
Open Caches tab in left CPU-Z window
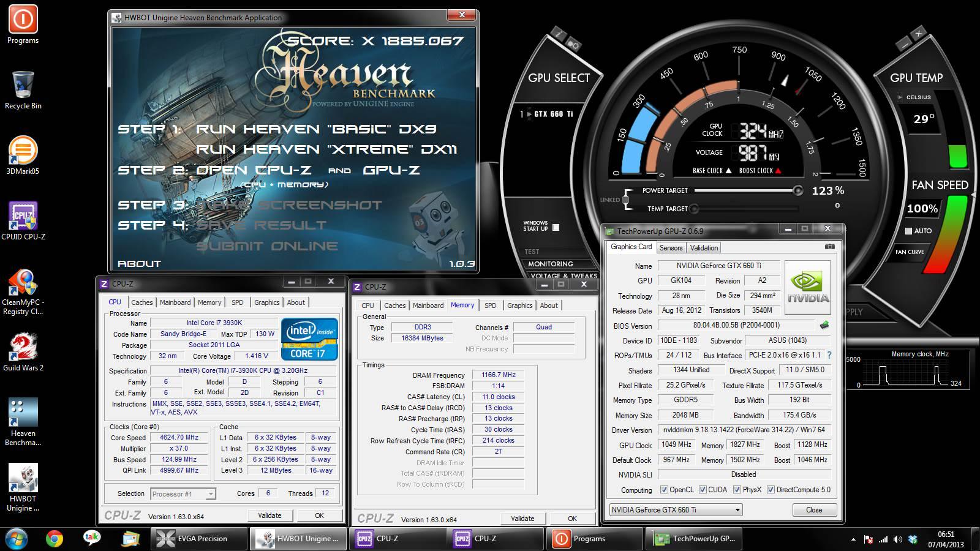[x=142, y=302]
